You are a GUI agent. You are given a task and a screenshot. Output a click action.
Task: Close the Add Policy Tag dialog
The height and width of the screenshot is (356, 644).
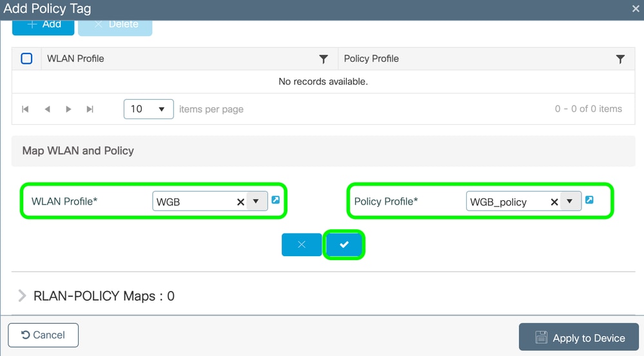click(x=636, y=8)
